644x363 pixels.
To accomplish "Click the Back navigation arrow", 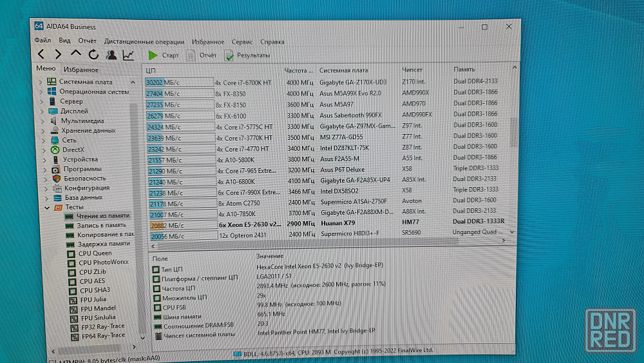I will (41, 55).
